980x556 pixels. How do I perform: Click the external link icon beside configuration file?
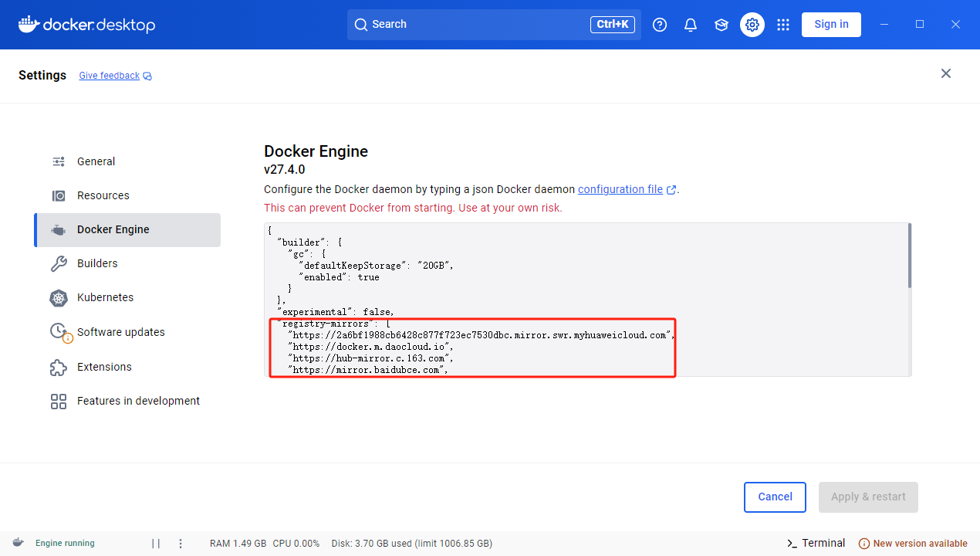(671, 190)
